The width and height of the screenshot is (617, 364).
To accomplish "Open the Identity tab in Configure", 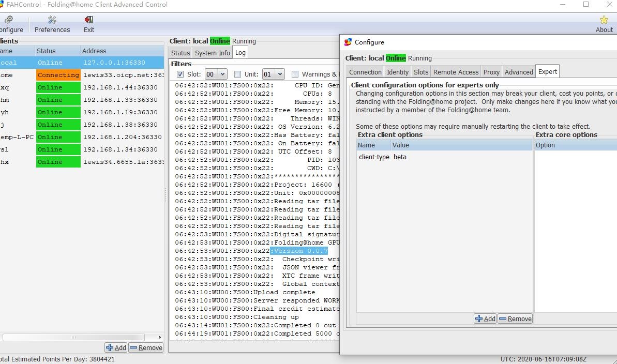I will click(x=397, y=72).
